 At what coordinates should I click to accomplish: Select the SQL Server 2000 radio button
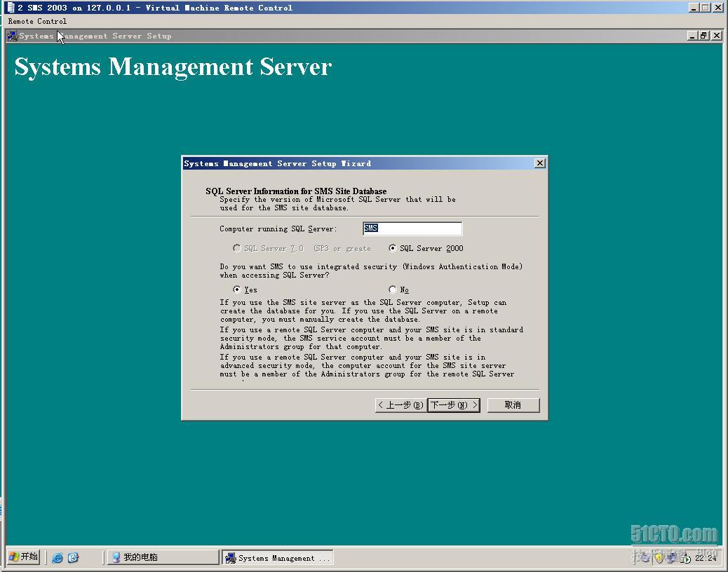[392, 248]
